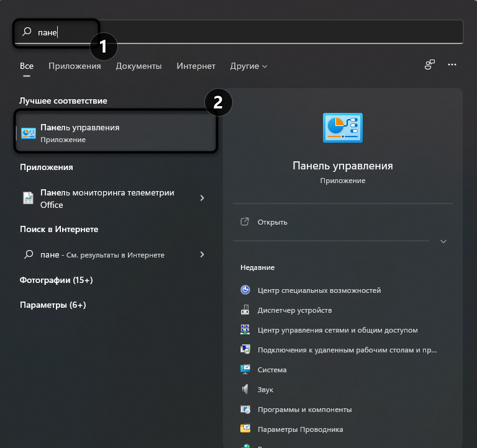Click the Центр специальных возможностей icon
Image resolution: width=477 pixels, height=448 pixels.
click(x=245, y=290)
